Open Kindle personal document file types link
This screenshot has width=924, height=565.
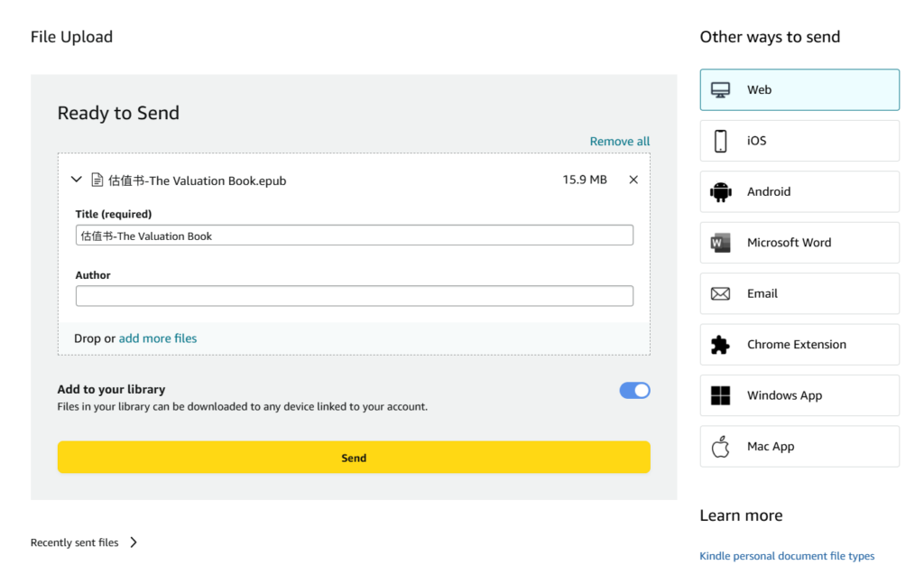[x=787, y=556]
